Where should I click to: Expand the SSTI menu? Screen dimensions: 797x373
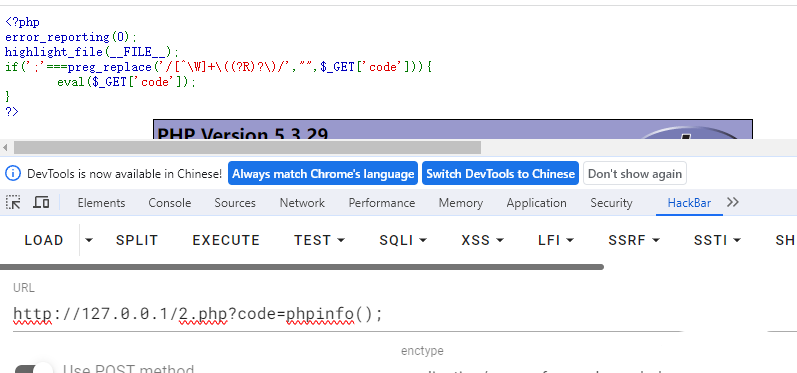[717, 240]
